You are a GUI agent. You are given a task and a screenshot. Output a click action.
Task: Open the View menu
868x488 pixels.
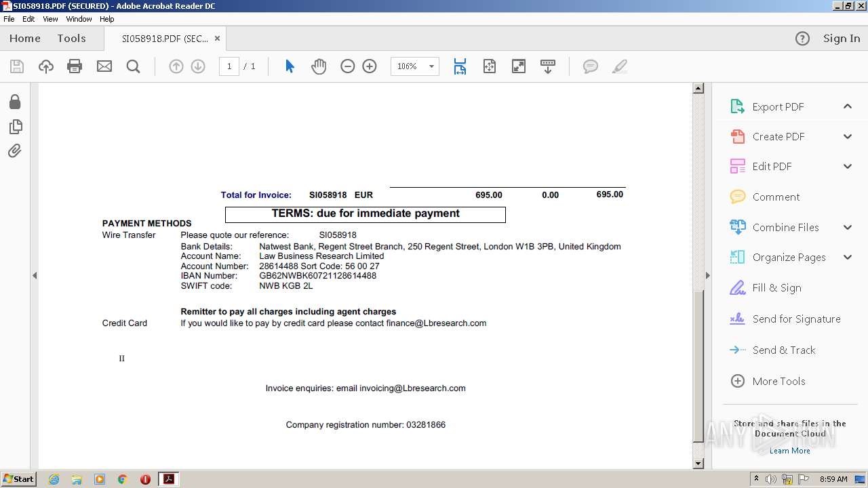point(51,19)
